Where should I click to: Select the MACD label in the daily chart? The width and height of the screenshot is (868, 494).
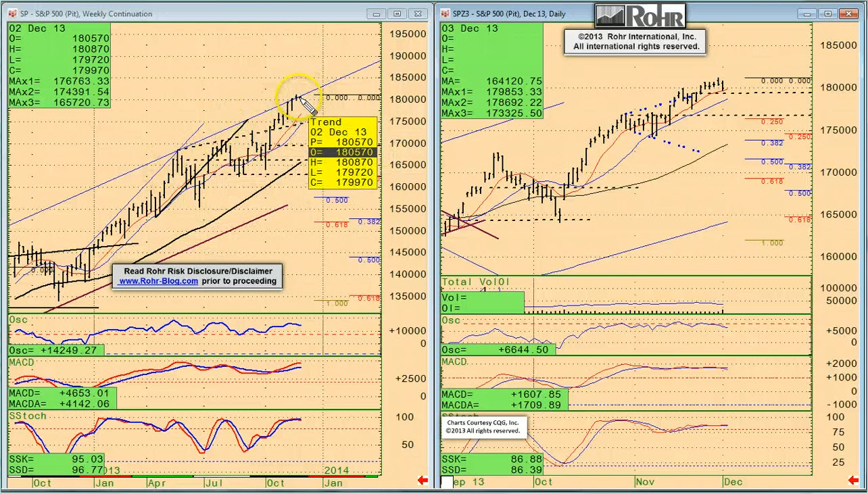click(x=454, y=362)
